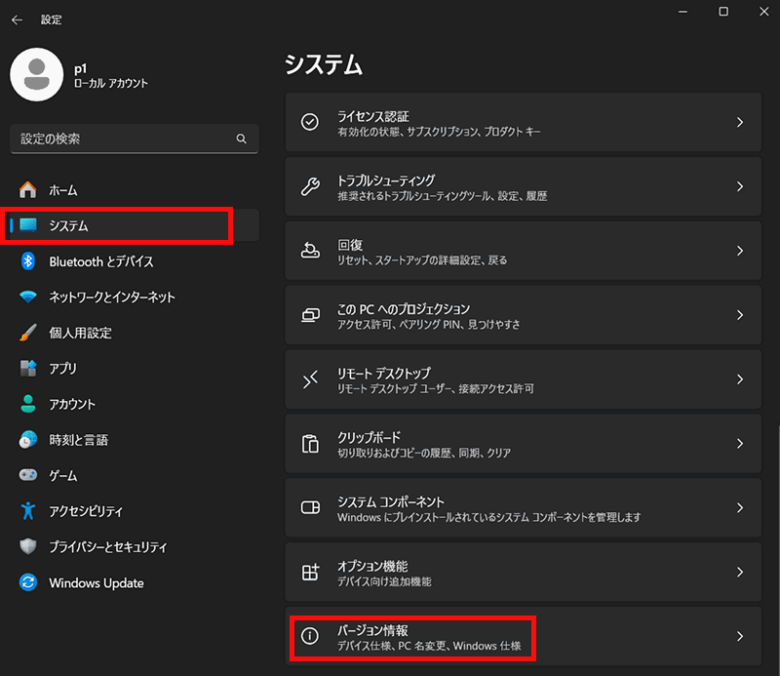
Task: Click the 時刻と言語 globe clock icon
Action: (28, 440)
